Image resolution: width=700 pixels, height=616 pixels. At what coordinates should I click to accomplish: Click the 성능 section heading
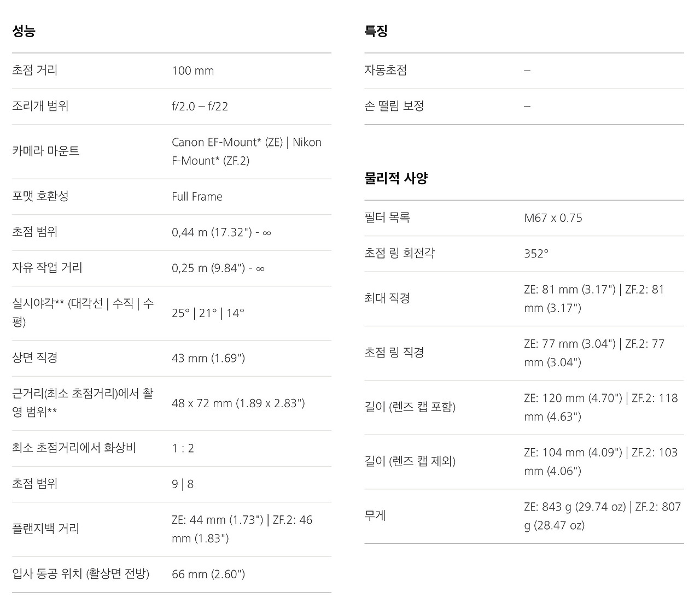(24, 31)
